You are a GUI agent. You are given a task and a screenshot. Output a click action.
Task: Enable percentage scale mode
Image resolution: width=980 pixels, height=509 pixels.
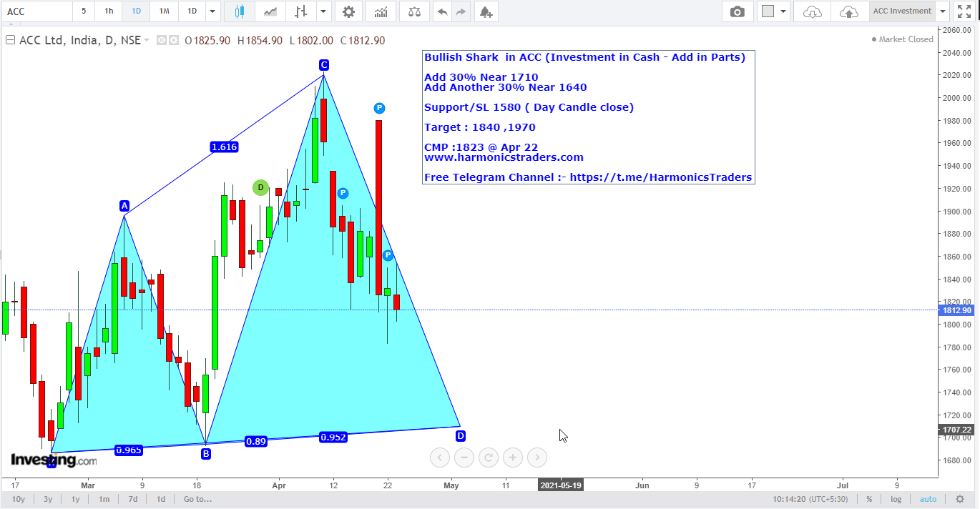pyautogui.click(x=868, y=498)
